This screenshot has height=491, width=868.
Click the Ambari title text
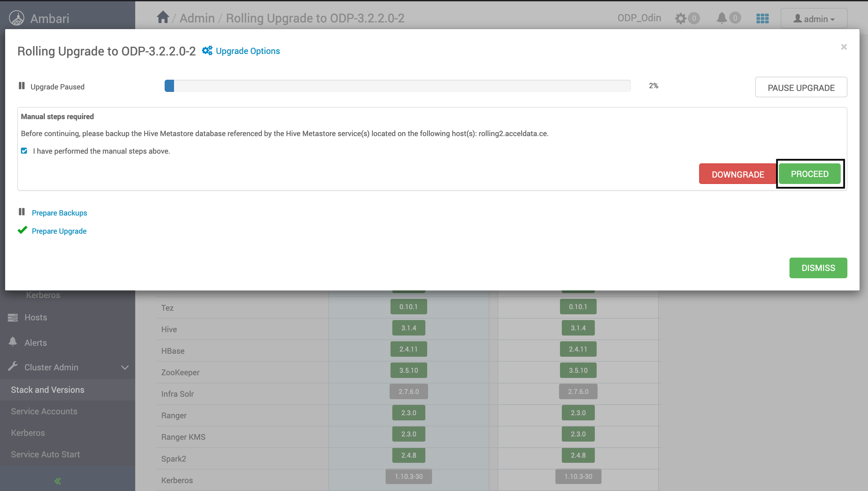tap(50, 18)
